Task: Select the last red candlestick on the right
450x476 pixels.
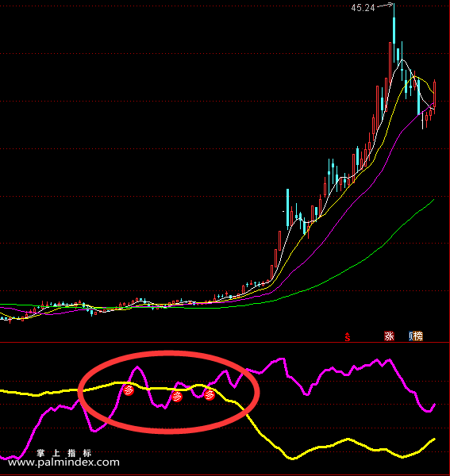Action: click(434, 96)
